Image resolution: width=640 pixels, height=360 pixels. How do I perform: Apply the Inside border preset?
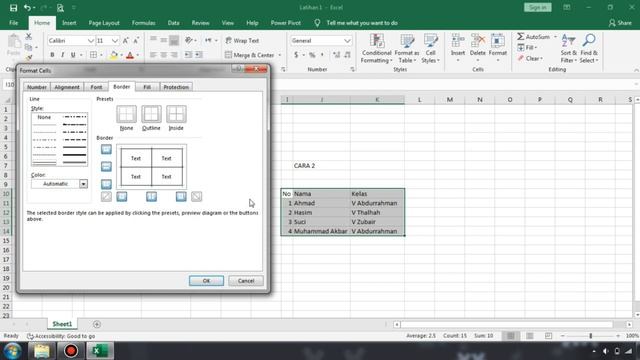pyautogui.click(x=176, y=114)
